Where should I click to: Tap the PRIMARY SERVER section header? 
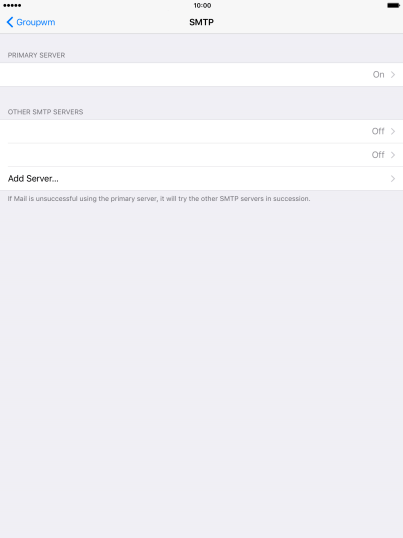pyautogui.click(x=36, y=55)
